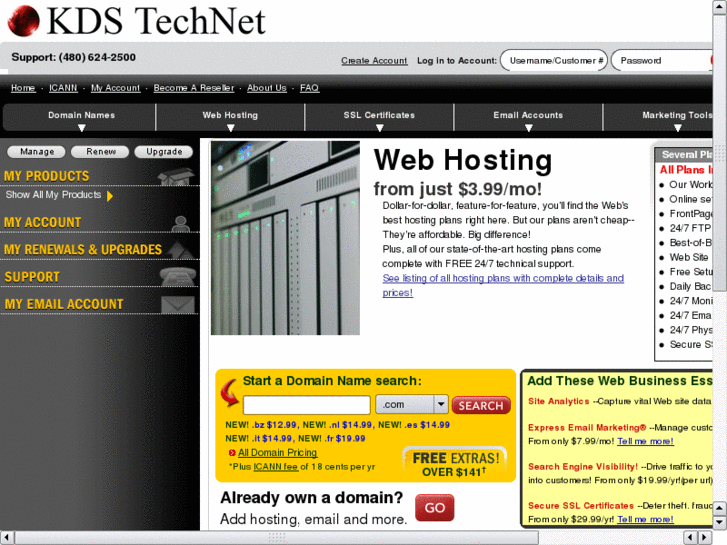Open the Marketing Tools navigation tab
The height and width of the screenshot is (545, 727).
pos(658,117)
